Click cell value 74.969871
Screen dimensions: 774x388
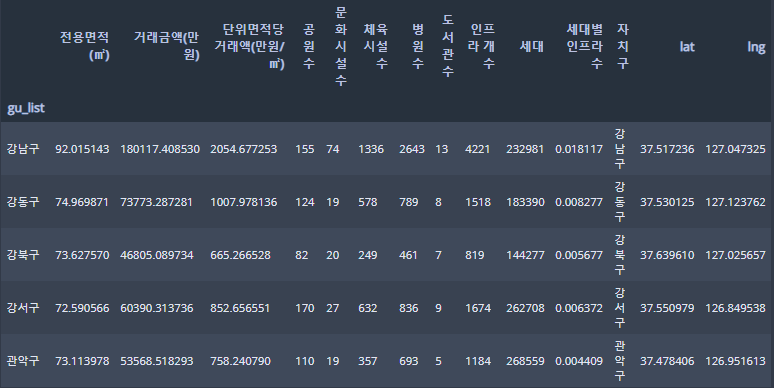[82, 202]
